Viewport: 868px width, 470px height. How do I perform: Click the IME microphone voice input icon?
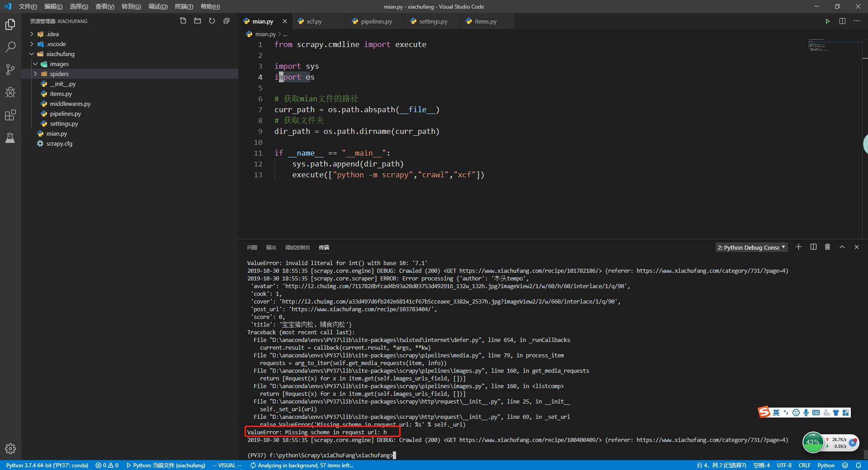click(806, 413)
